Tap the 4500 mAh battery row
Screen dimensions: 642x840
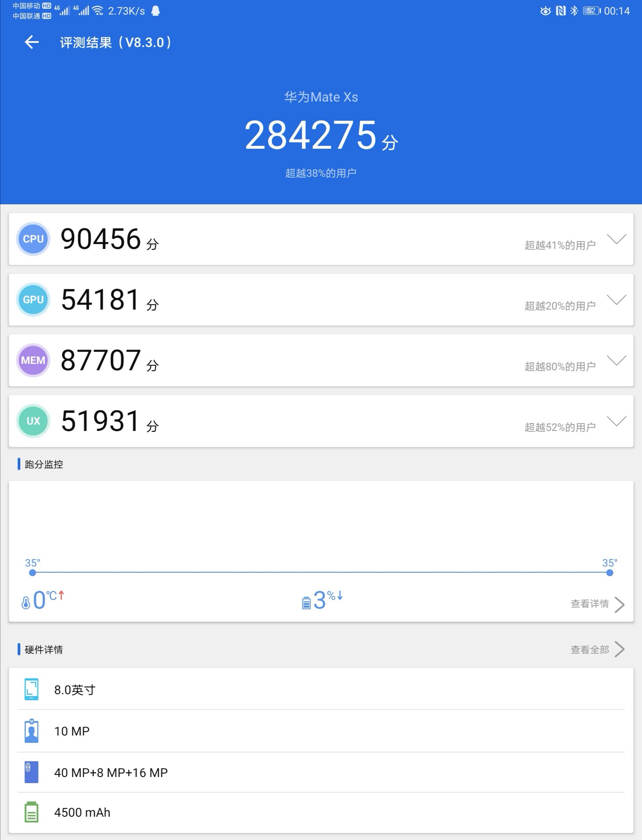point(321,812)
